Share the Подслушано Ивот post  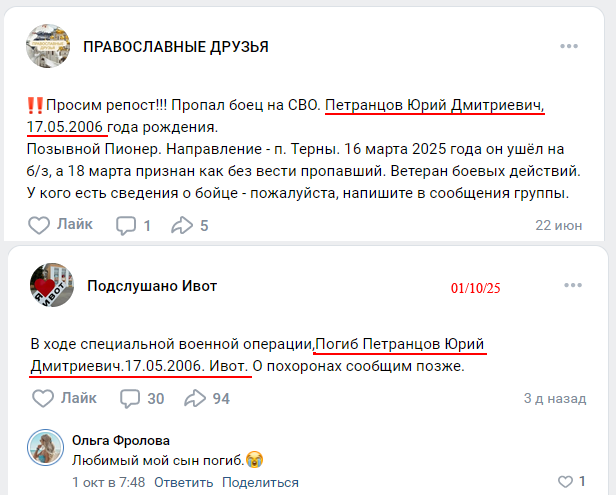(206, 398)
